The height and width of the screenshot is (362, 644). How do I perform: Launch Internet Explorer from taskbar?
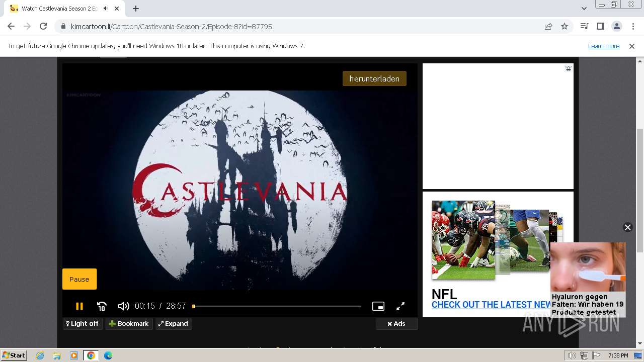[x=40, y=355]
